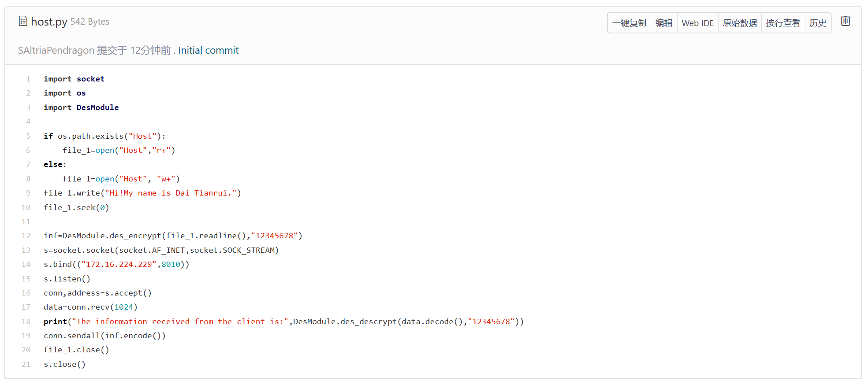868x388 pixels.
Task: Launch the Web IDE button
Action: coord(697,23)
